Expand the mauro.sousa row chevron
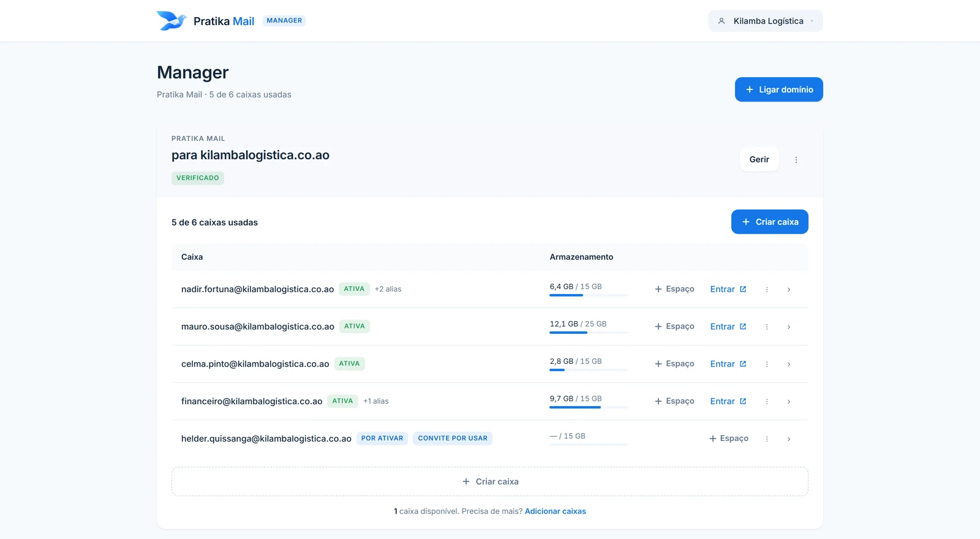Screen dimensions: 980x539 click(x=788, y=326)
